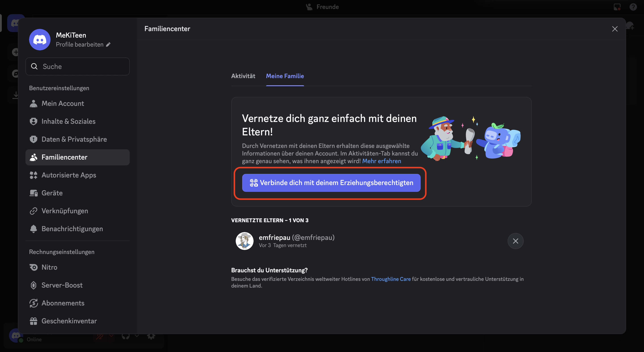The image size is (644, 352).
Task: Open Abonnements page
Action: [x=63, y=303]
